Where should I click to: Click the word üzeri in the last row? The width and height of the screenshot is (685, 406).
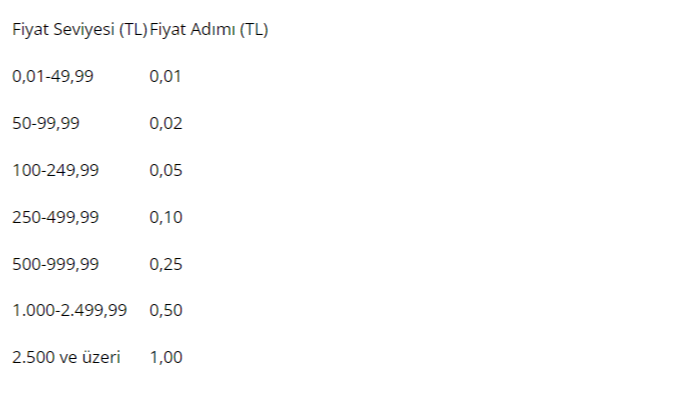click(101, 357)
